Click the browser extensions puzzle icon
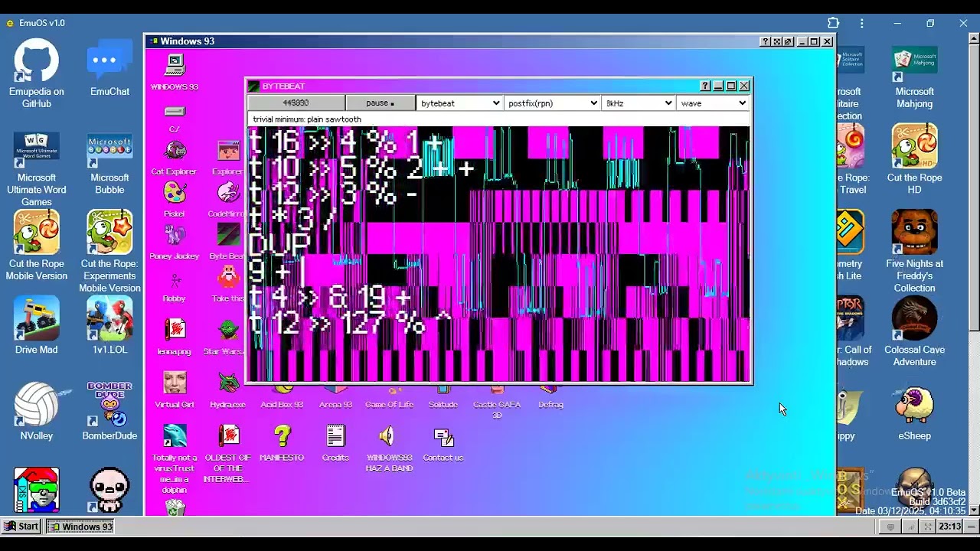Image resolution: width=980 pixels, height=551 pixels. pyautogui.click(x=833, y=23)
